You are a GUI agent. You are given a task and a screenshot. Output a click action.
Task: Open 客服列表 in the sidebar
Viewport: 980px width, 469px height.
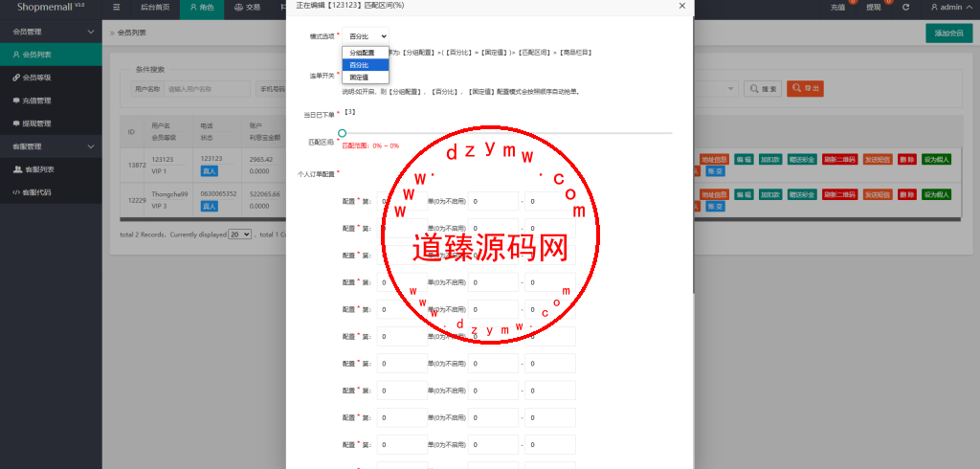click(51, 169)
